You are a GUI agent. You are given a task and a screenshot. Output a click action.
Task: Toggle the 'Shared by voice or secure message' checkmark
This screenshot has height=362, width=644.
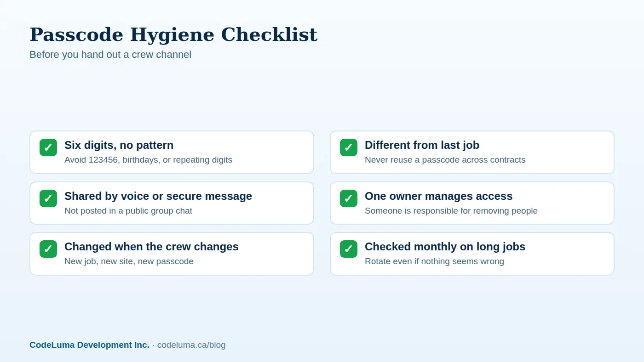(x=48, y=198)
